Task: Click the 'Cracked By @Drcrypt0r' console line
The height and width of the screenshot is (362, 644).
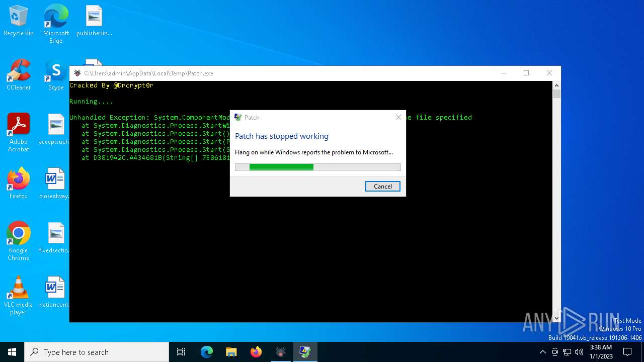Action: pyautogui.click(x=111, y=85)
